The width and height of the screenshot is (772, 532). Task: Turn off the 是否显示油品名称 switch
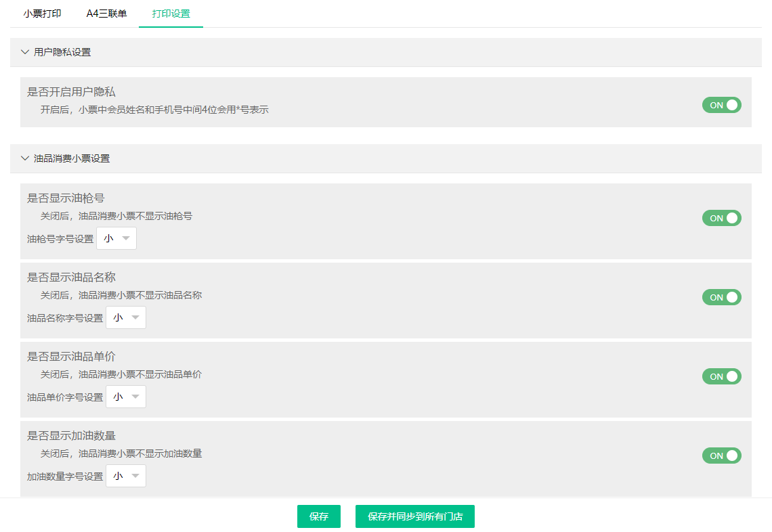(x=722, y=296)
